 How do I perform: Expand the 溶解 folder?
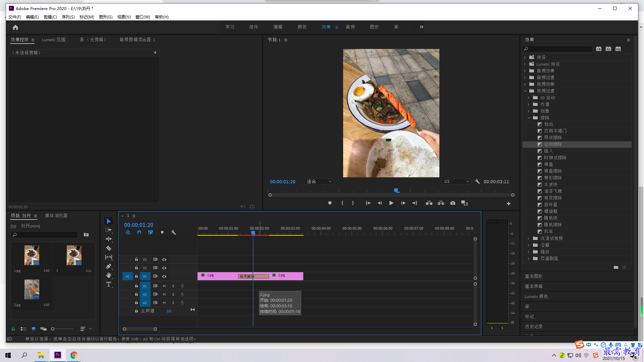pos(529,245)
